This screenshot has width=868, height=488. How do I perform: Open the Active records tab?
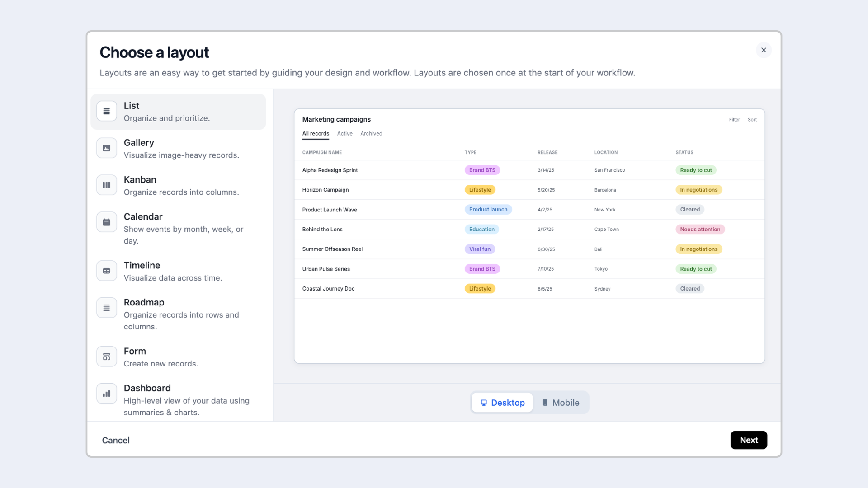pos(344,134)
